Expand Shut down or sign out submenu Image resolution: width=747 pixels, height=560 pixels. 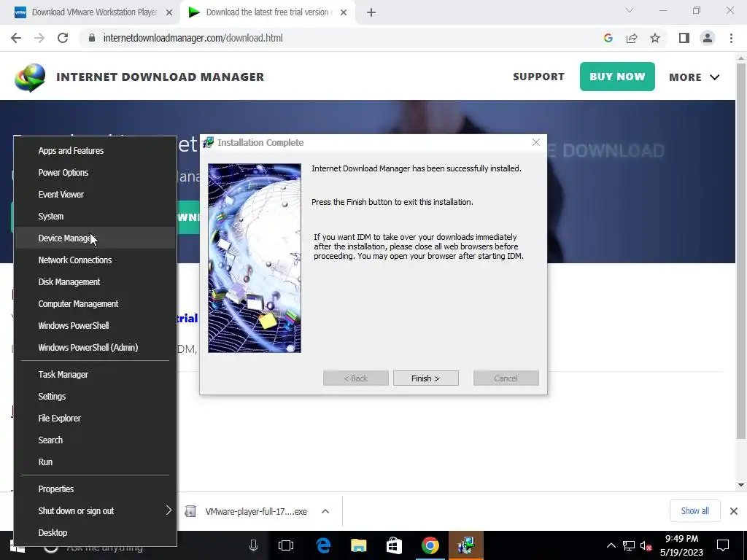pos(96,511)
